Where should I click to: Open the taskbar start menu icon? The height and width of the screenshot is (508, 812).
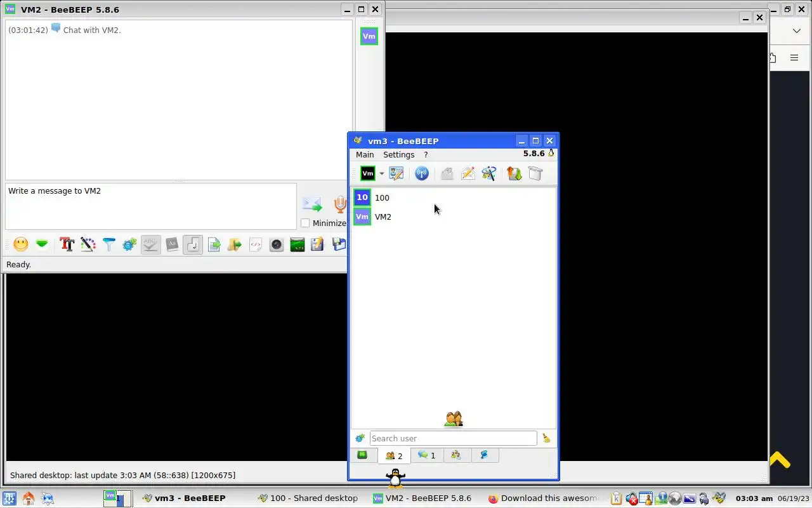point(9,498)
